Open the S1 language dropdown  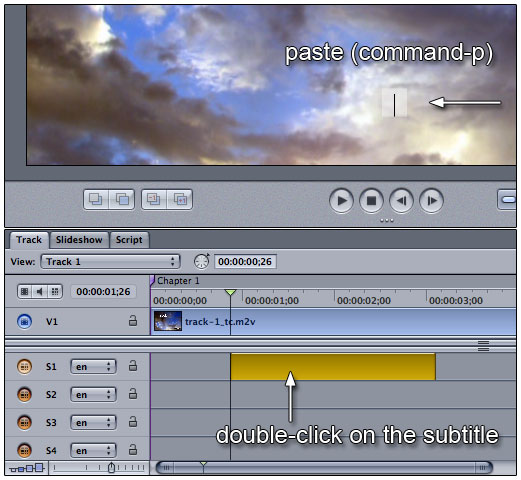coord(93,367)
